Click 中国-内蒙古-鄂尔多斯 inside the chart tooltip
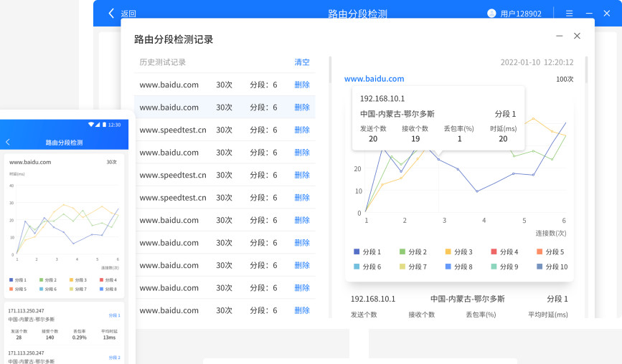Viewport: 622px width, 364px height. click(397, 114)
